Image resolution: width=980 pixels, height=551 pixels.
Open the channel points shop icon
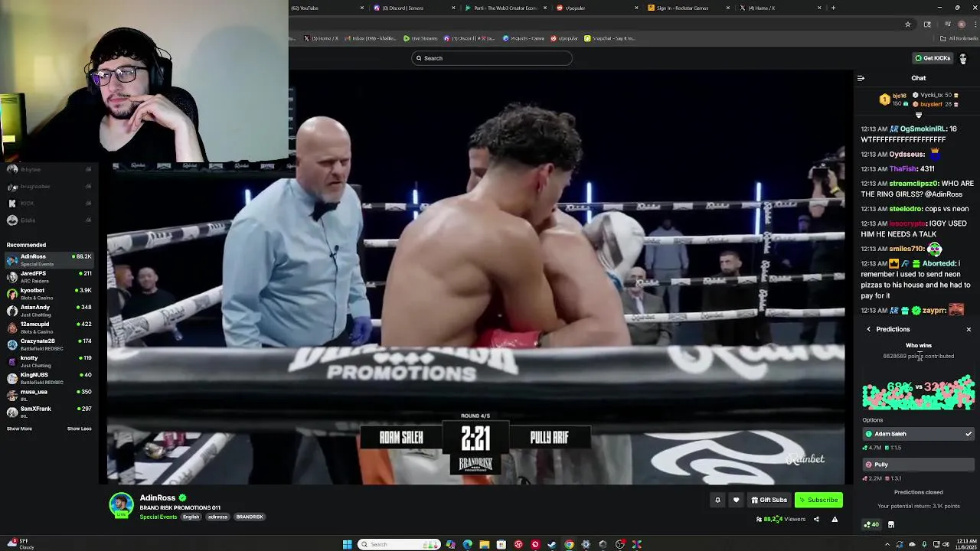pos(891,524)
